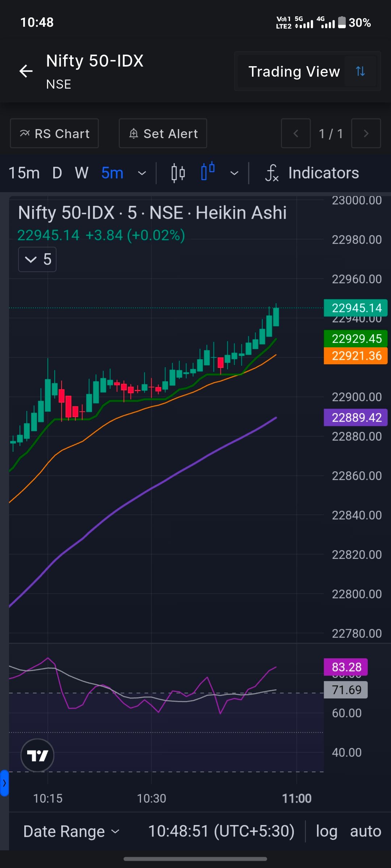Tap the back arrow icon

26,71
